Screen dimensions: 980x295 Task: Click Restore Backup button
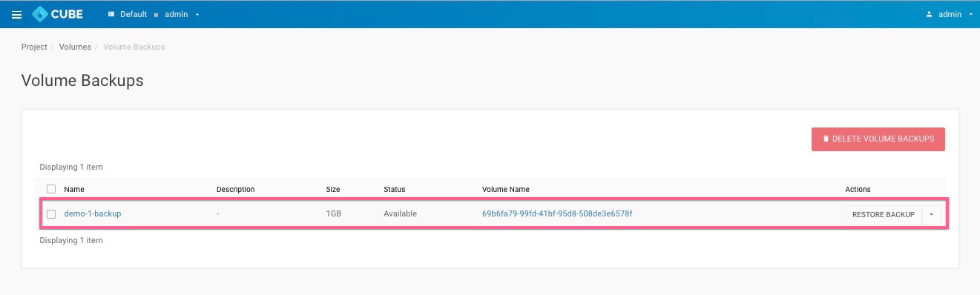point(884,214)
